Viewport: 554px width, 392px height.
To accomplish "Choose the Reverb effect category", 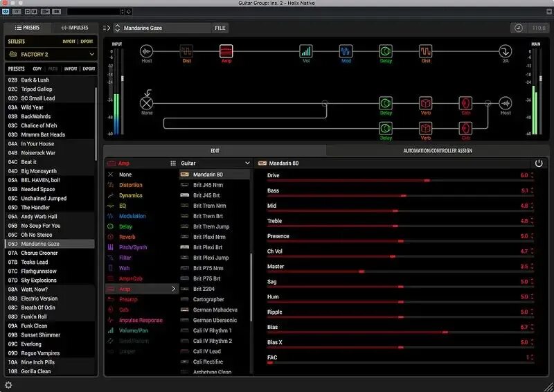I will point(127,237).
